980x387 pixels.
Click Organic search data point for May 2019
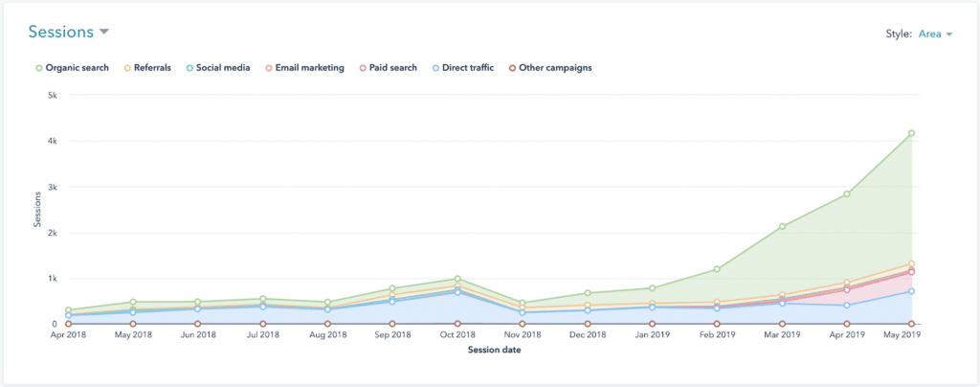(912, 133)
